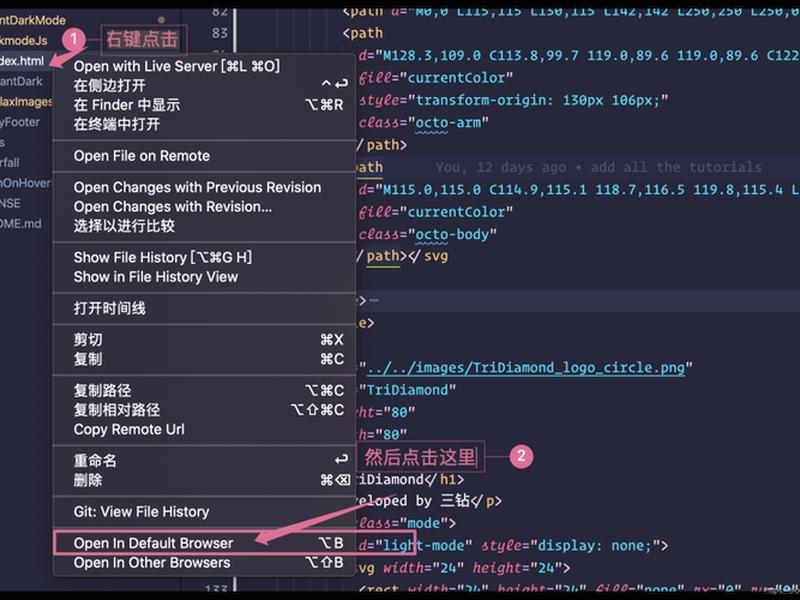Click 重命名 in context menu
This screenshot has height=600, width=800.
tap(204, 460)
